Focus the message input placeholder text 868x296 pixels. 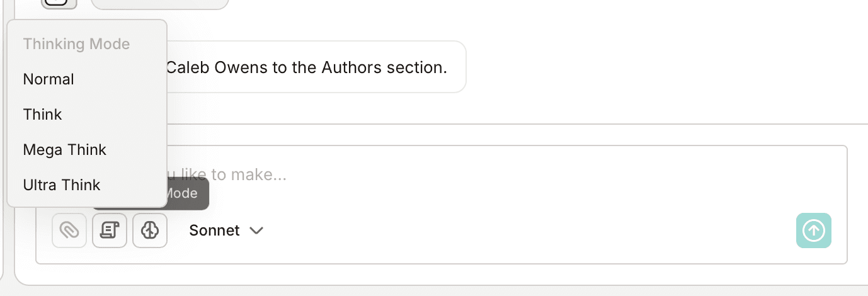(x=227, y=174)
